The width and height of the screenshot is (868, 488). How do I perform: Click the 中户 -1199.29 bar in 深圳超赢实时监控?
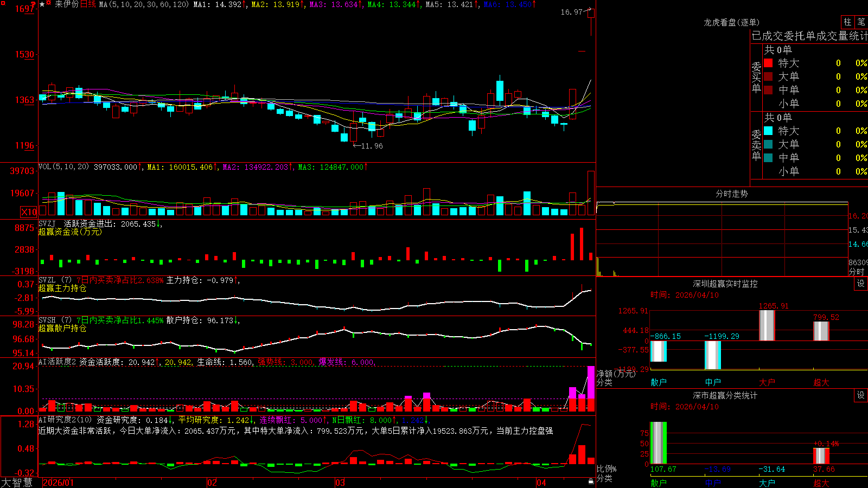tap(712, 355)
